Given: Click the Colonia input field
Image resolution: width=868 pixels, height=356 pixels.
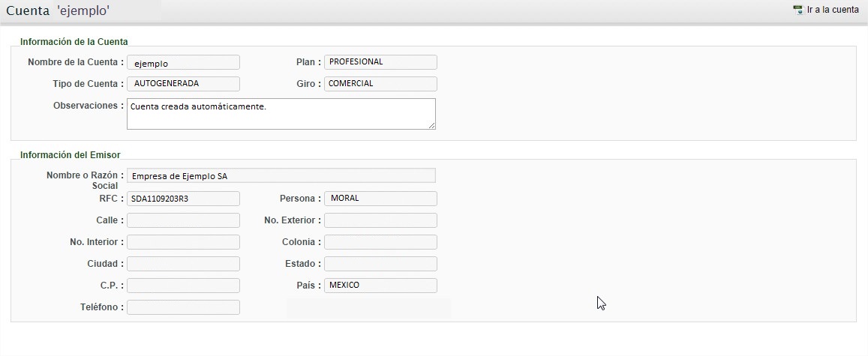Looking at the screenshot, I should 380,242.
